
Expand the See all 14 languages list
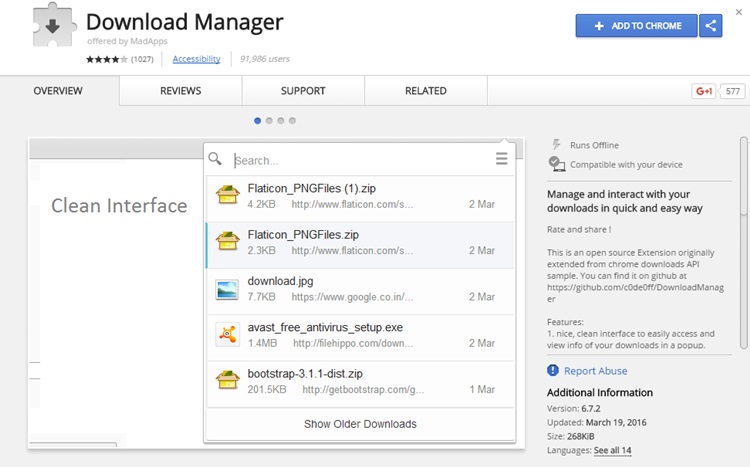pos(612,450)
